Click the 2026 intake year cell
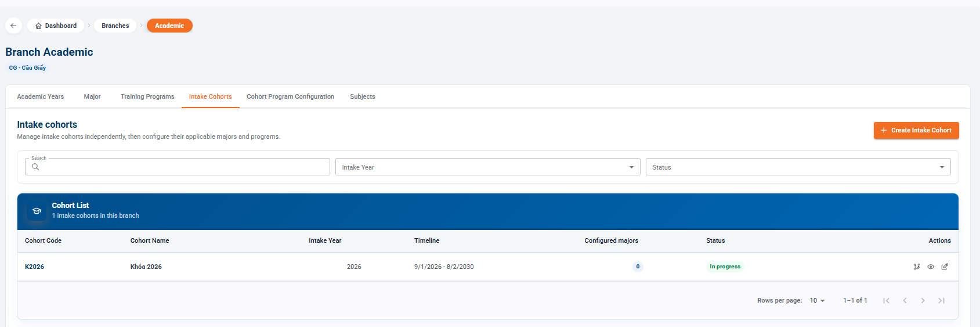 [354, 267]
